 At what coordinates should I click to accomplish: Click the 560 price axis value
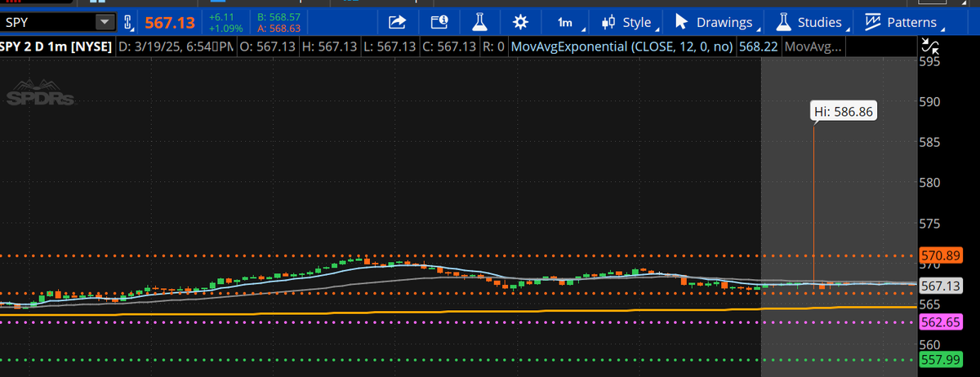tap(931, 344)
